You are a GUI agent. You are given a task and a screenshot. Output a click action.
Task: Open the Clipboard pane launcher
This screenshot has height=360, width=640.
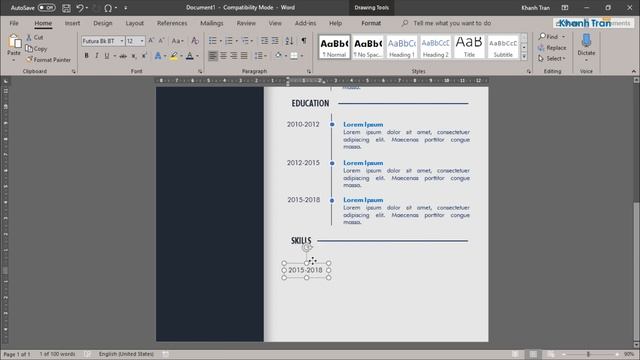(x=74, y=71)
